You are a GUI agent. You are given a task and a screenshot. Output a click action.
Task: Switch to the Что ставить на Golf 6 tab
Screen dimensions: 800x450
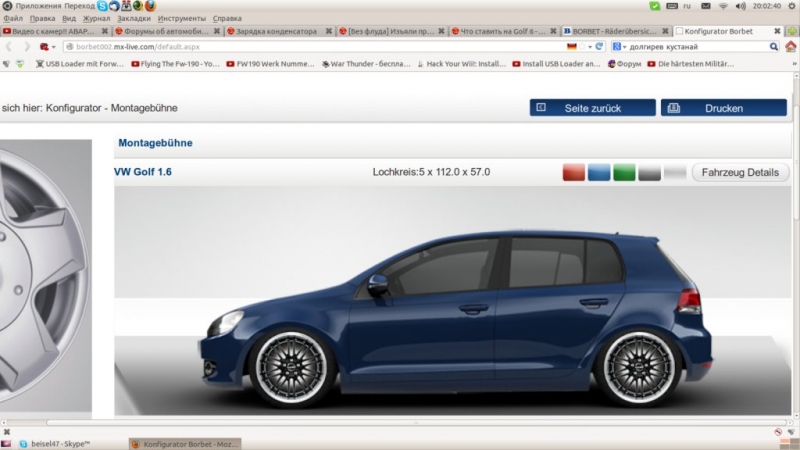point(504,31)
